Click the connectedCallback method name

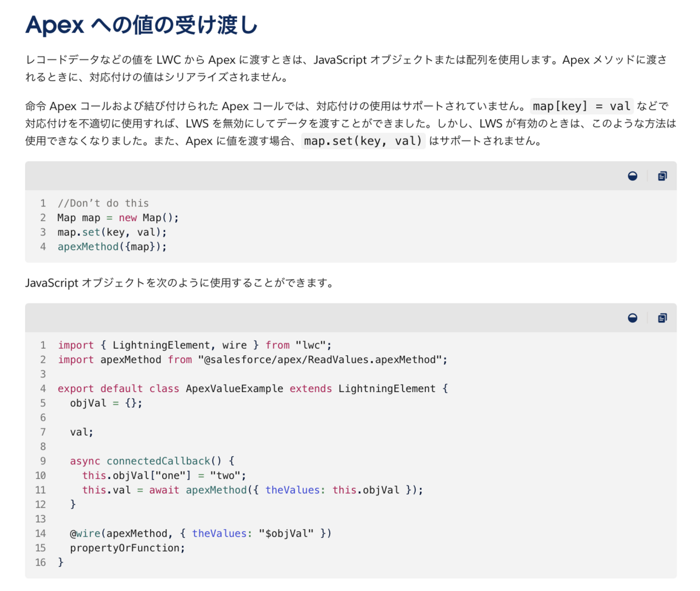(158, 461)
